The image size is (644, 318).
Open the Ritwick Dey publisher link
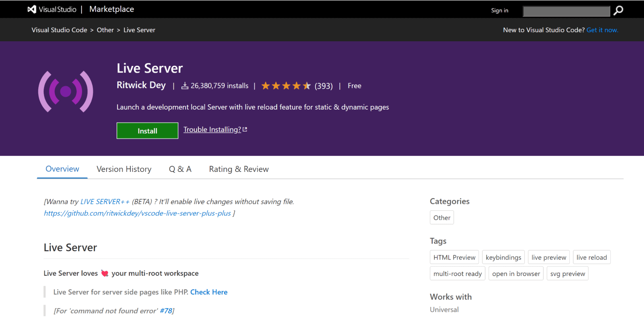(x=141, y=85)
